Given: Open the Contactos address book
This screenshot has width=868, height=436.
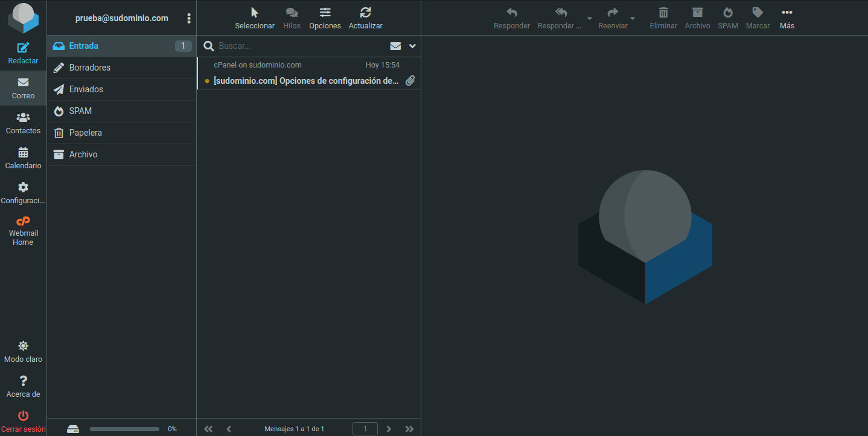Looking at the screenshot, I should click(x=23, y=123).
